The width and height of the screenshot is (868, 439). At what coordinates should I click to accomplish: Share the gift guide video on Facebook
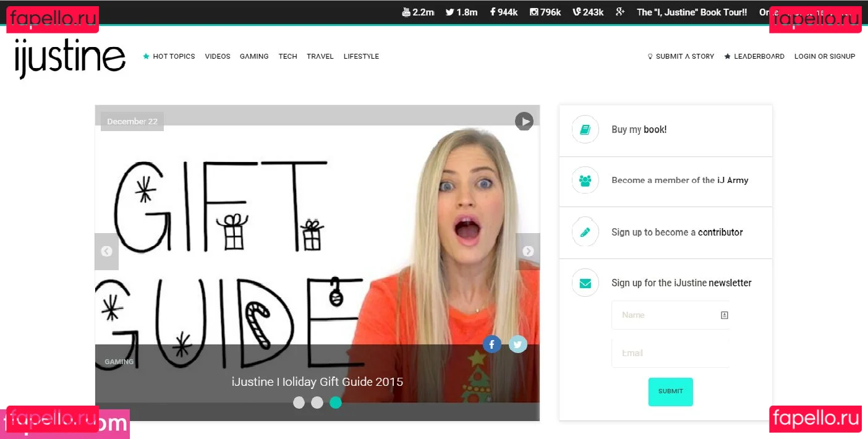point(491,344)
